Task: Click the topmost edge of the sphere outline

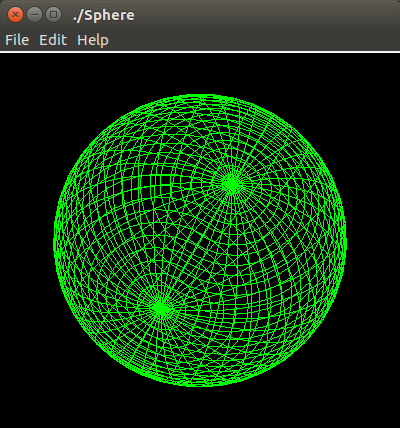Action: (x=200, y=96)
